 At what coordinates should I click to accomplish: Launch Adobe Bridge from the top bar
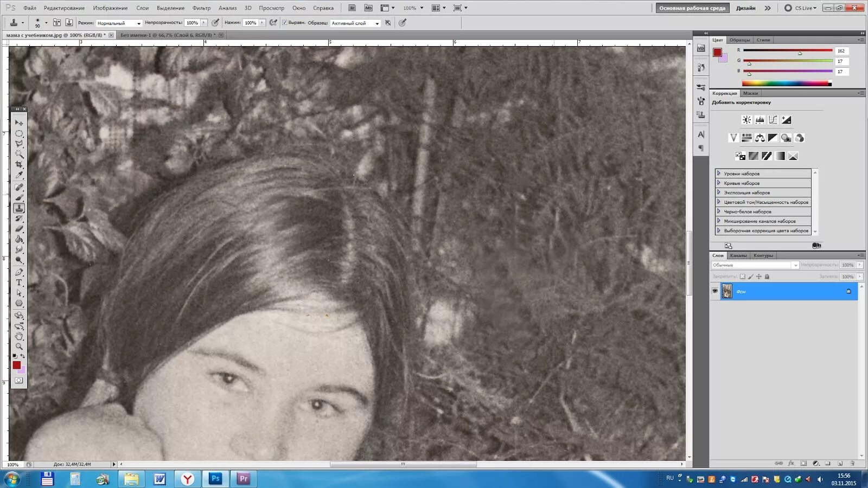(x=352, y=8)
